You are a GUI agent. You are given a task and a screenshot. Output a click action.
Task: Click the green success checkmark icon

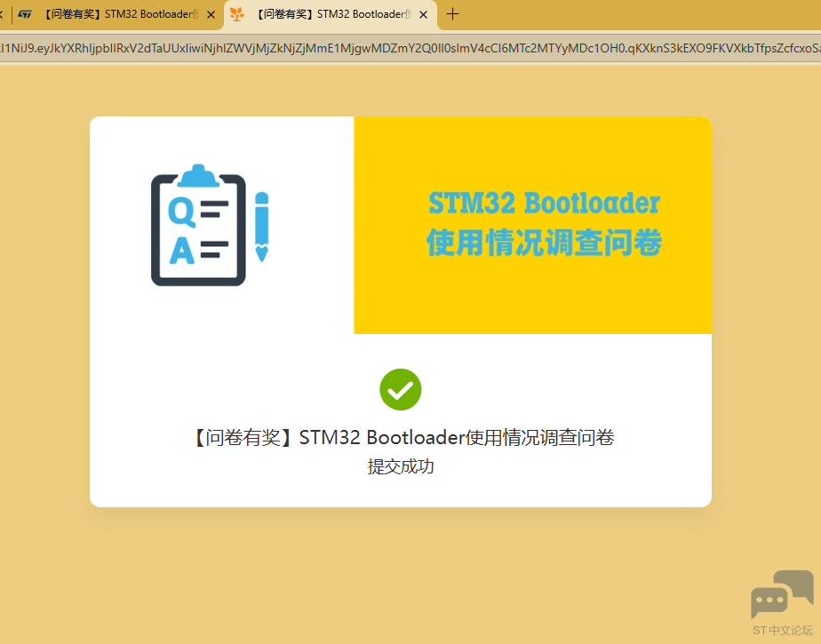[x=401, y=389]
